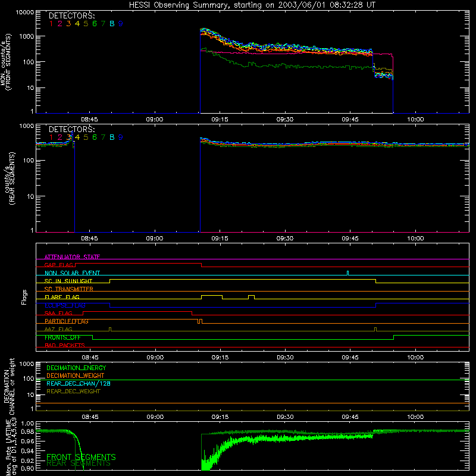The height and width of the screenshot is (476, 476).
Task: Click 09:30 tick under rear segments plot
Action: point(285,239)
